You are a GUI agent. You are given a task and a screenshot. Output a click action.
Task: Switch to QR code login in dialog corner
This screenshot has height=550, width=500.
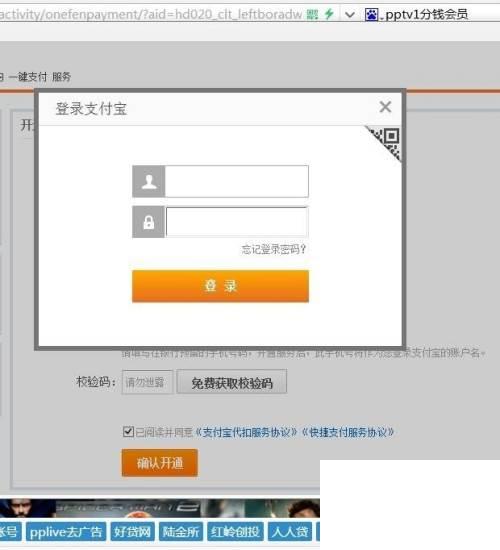[x=388, y=141]
